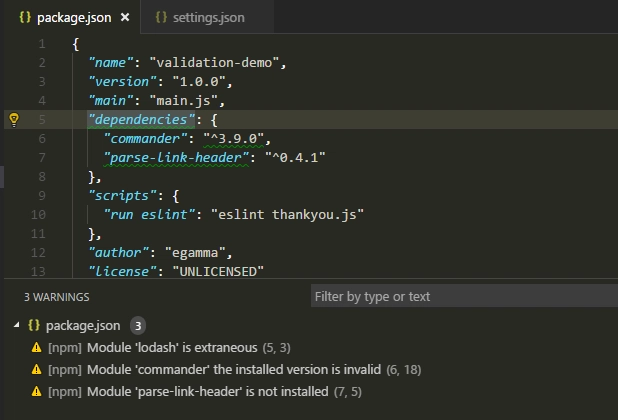Click the lightbulb quick-fix icon
Viewport: 618px width, 420px height.
(x=14, y=119)
